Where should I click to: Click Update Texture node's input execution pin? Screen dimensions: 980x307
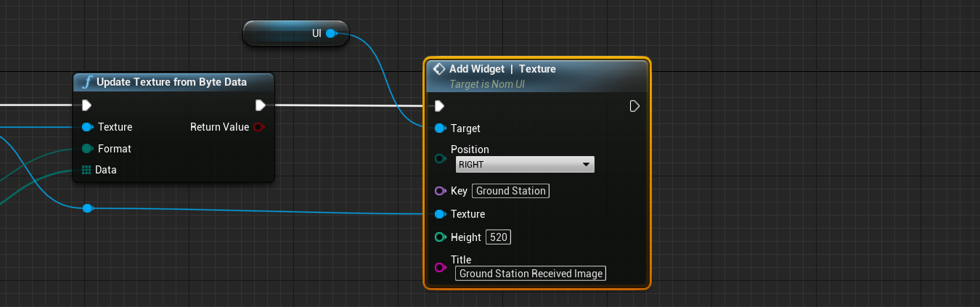pyautogui.click(x=86, y=105)
